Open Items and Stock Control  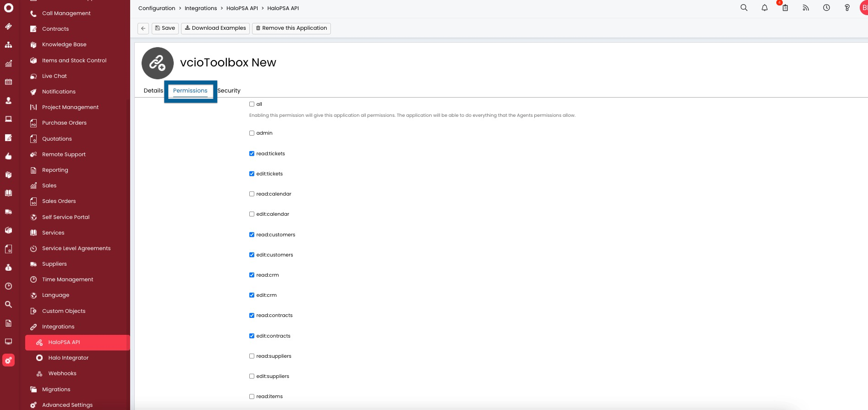[x=74, y=60]
